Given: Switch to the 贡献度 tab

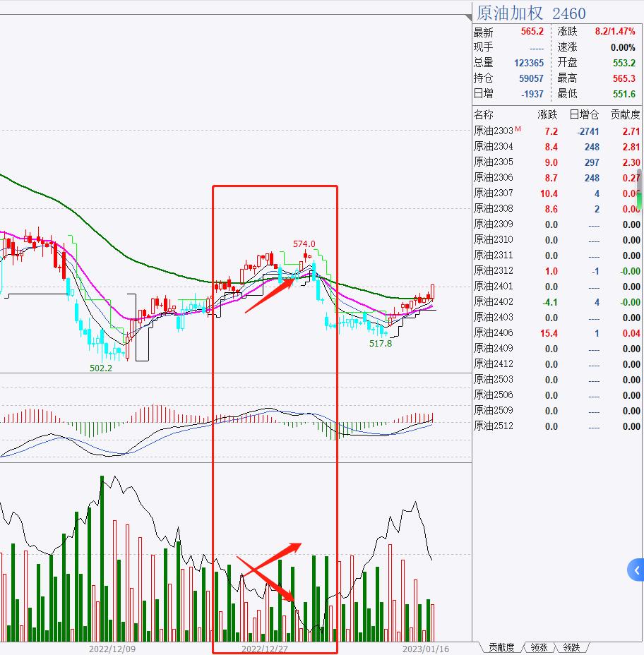Looking at the screenshot, I should point(501,647).
